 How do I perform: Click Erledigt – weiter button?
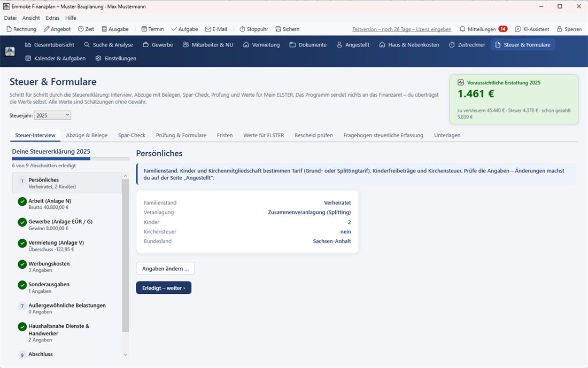[164, 288]
